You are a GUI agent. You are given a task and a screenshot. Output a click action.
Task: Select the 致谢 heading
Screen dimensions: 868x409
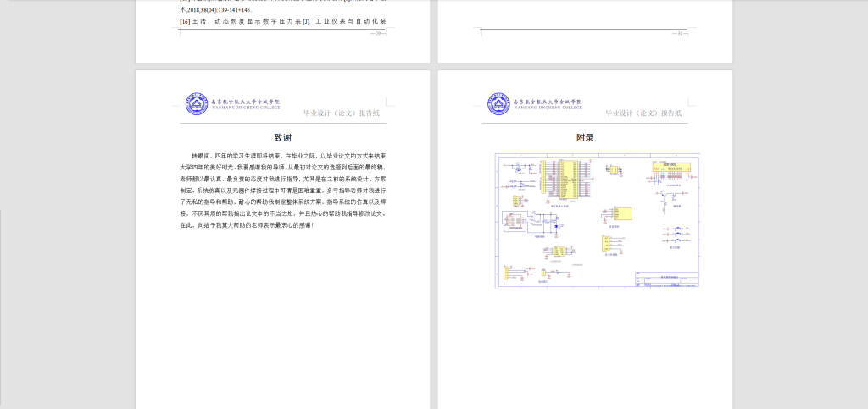283,138
